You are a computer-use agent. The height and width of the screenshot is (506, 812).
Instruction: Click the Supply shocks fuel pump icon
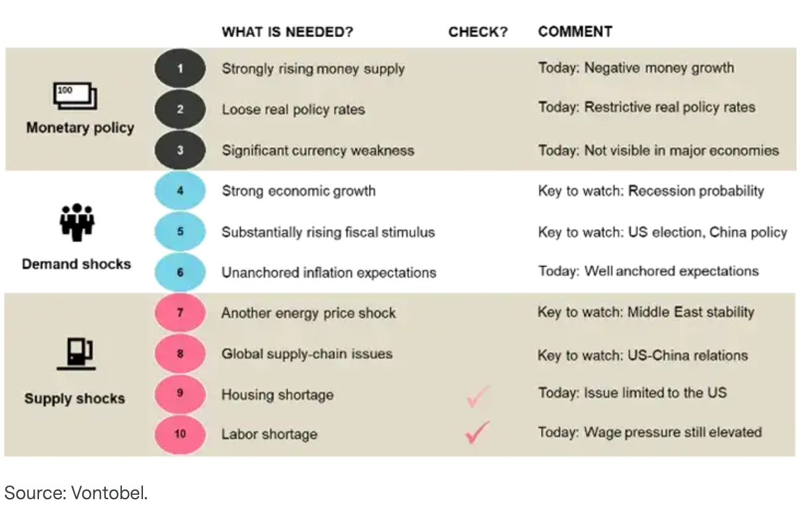point(77,354)
